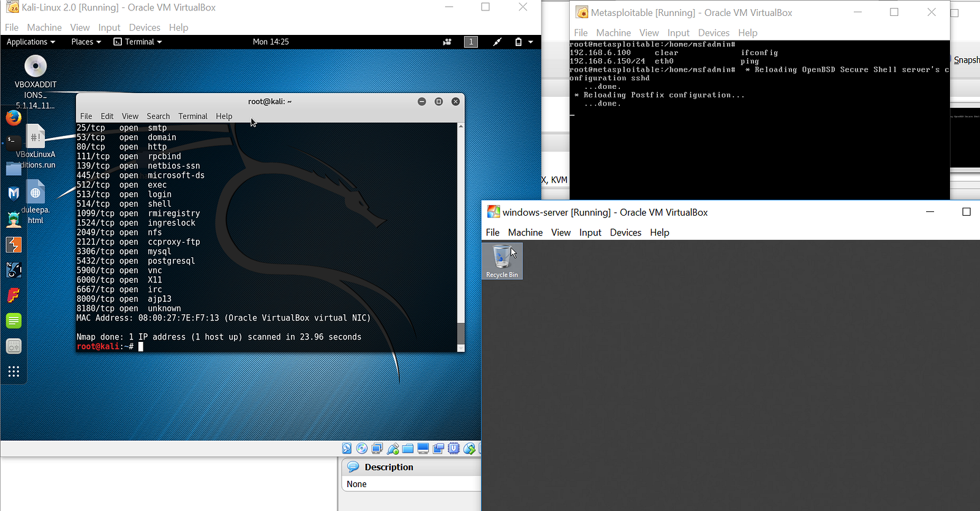Image resolution: width=980 pixels, height=511 pixels.
Task: Click hard disk activity icon in VirtualBox status bar
Action: tap(347, 449)
